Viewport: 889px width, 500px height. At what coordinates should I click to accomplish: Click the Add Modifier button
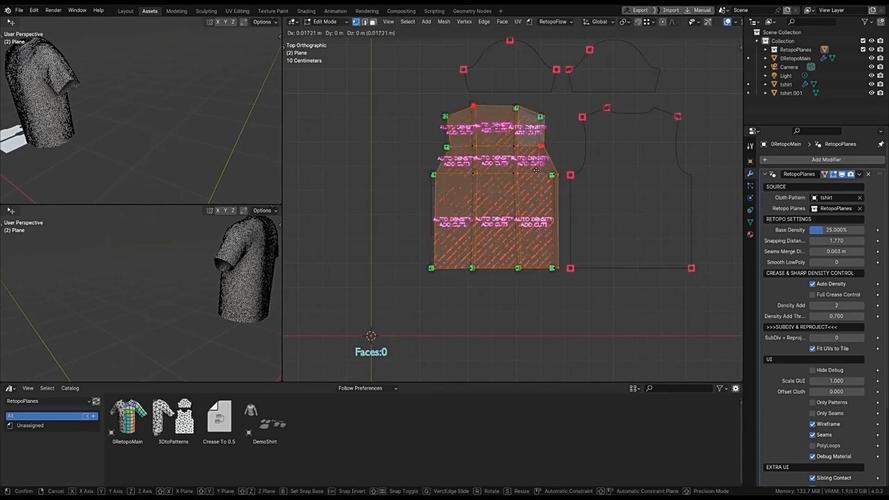pyautogui.click(x=822, y=160)
